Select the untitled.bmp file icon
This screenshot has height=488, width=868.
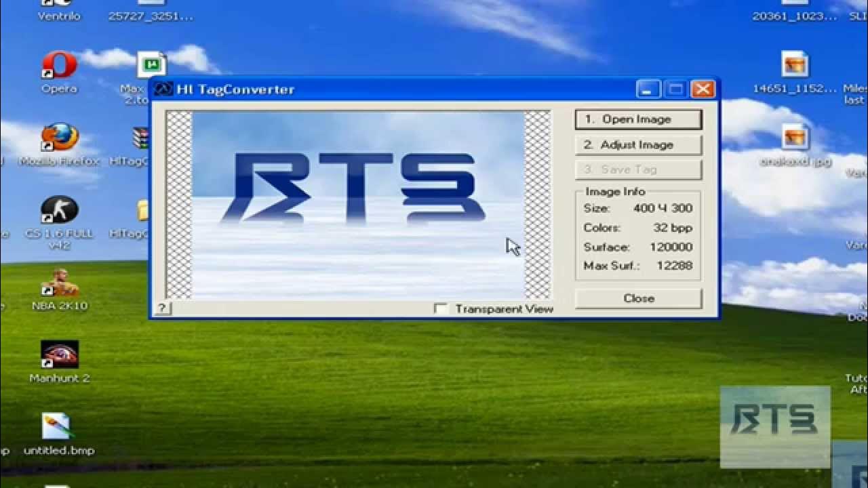56,428
